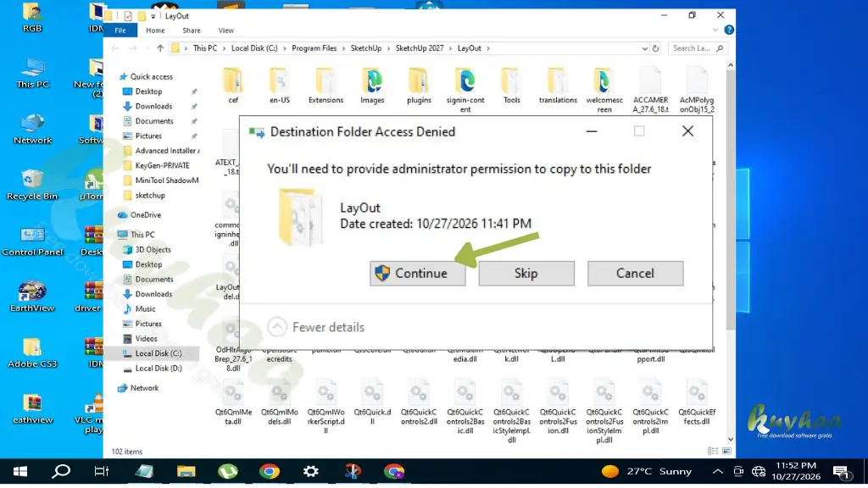Go up one folder level in Explorer
The width and height of the screenshot is (868, 488).
click(x=160, y=48)
